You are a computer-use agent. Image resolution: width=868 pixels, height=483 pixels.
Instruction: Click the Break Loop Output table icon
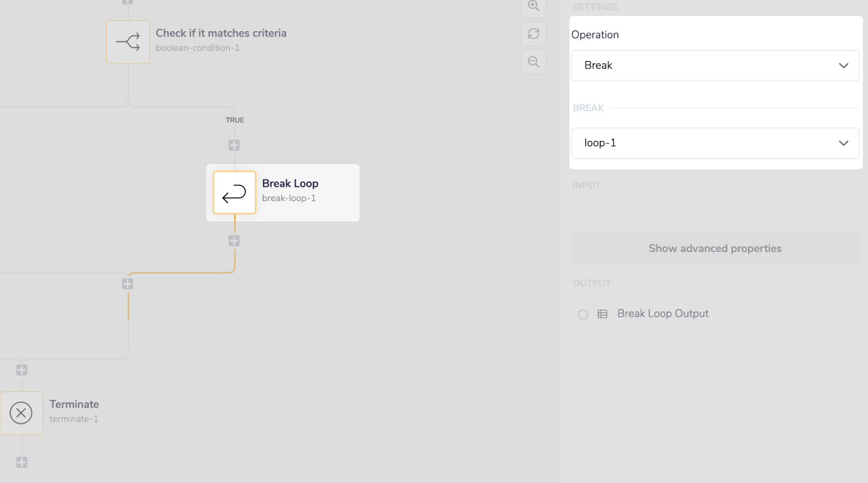tap(602, 314)
